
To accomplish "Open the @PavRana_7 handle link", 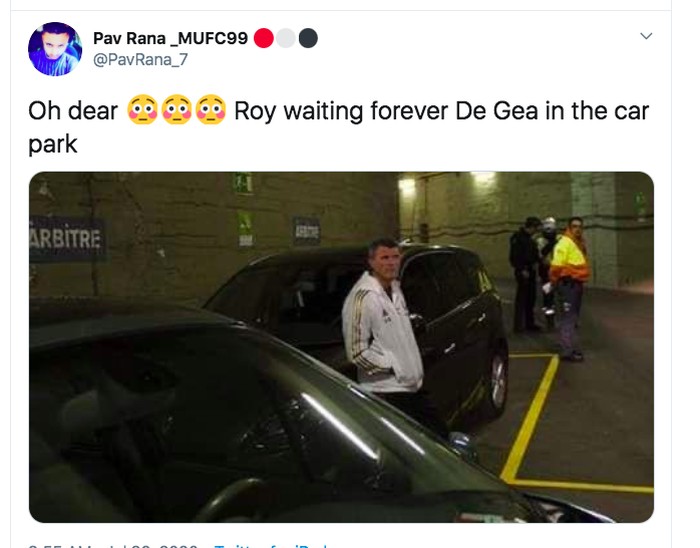I will point(140,60).
